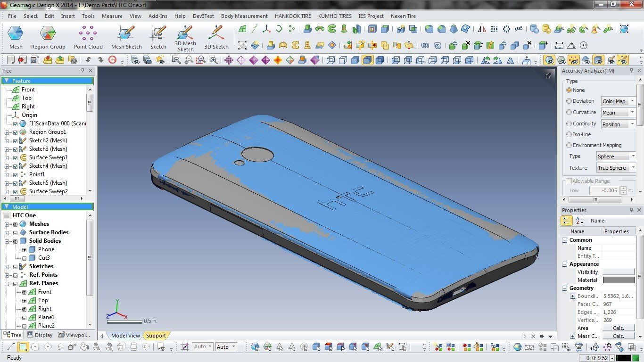The width and height of the screenshot is (644, 362).
Task: Select the helix coil tool icon
Action: (425, 45)
